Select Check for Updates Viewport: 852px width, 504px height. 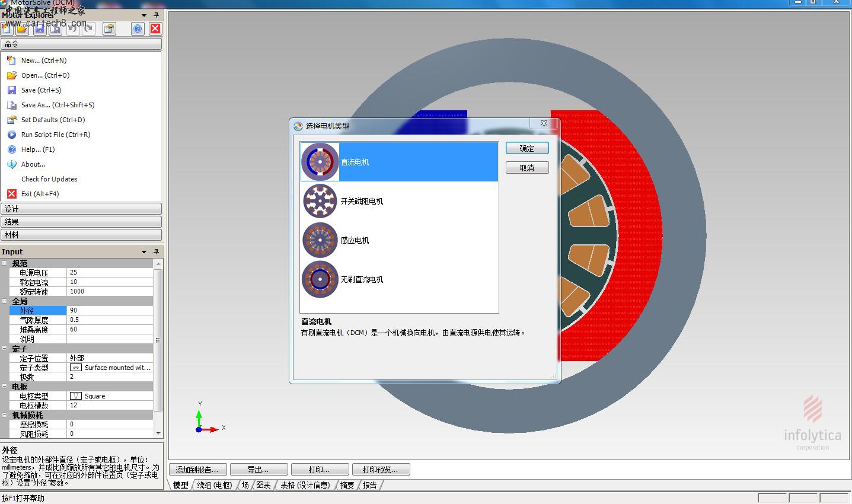coord(49,179)
